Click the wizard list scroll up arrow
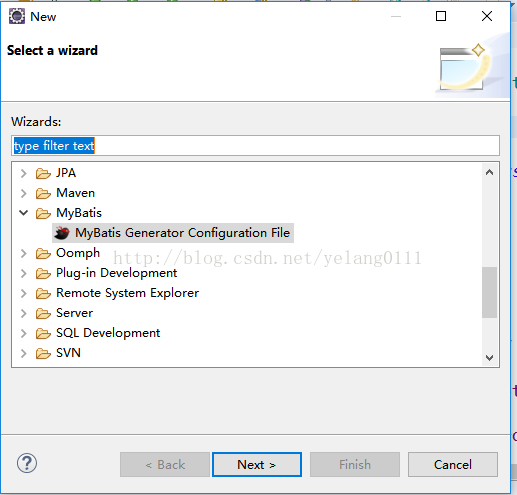 coord(489,172)
